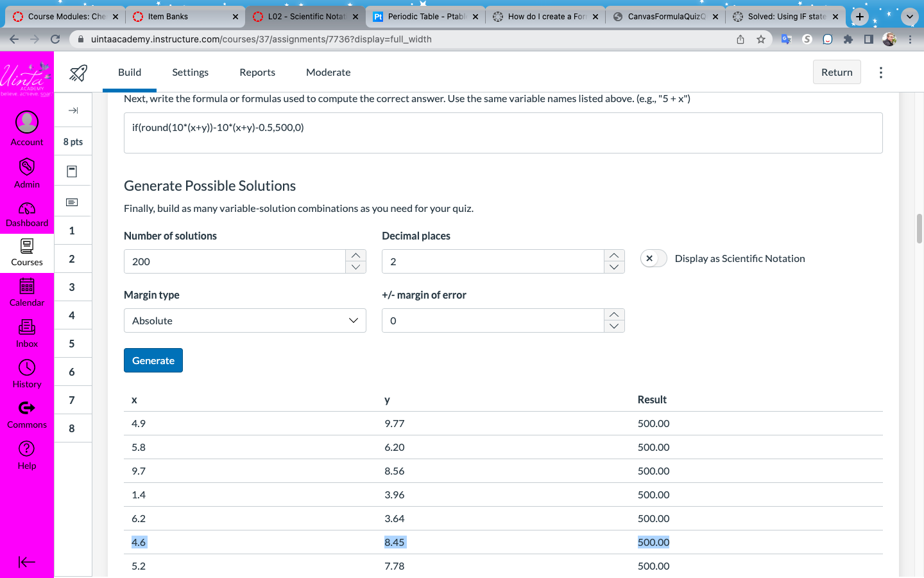
Task: Go to Dashboard in sidebar
Action: [x=27, y=209]
